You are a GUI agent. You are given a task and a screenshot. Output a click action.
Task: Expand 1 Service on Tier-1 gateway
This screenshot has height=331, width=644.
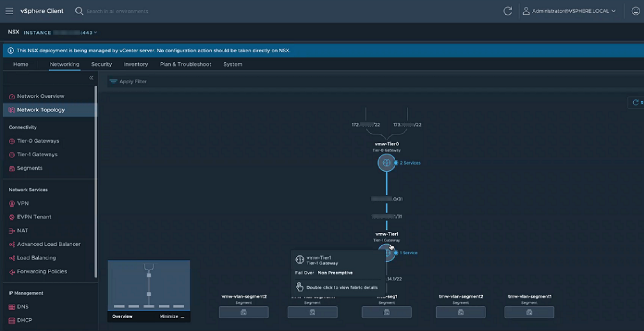(408, 253)
